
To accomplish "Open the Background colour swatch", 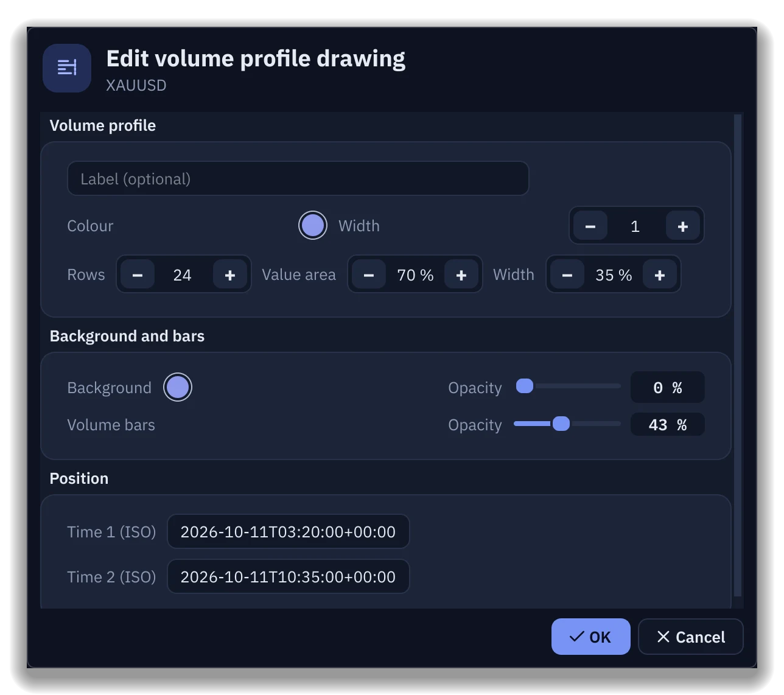I will tap(178, 387).
